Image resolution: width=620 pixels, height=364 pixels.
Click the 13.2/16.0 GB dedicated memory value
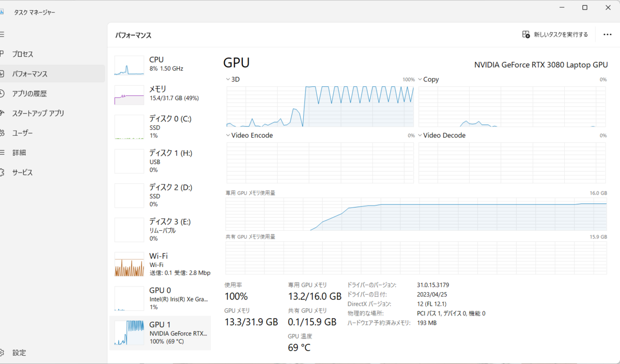tap(315, 296)
